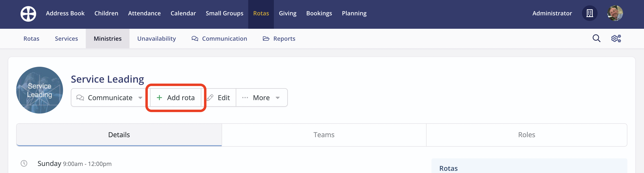Switch to the Roles tab
This screenshot has height=173, width=644.
click(x=526, y=135)
